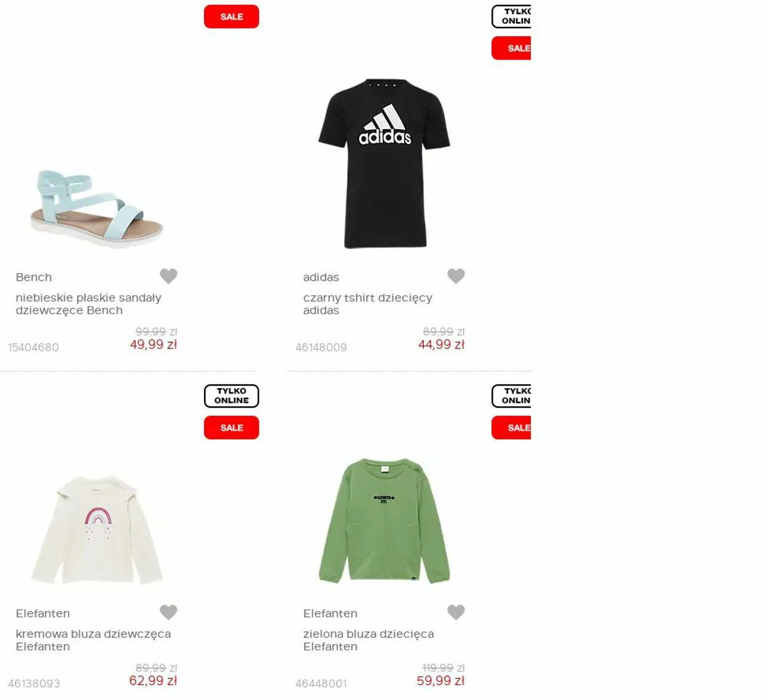The width and height of the screenshot is (768, 700).
Task: Favorite the Bench blue sandals with heart icon
Action: [168, 276]
